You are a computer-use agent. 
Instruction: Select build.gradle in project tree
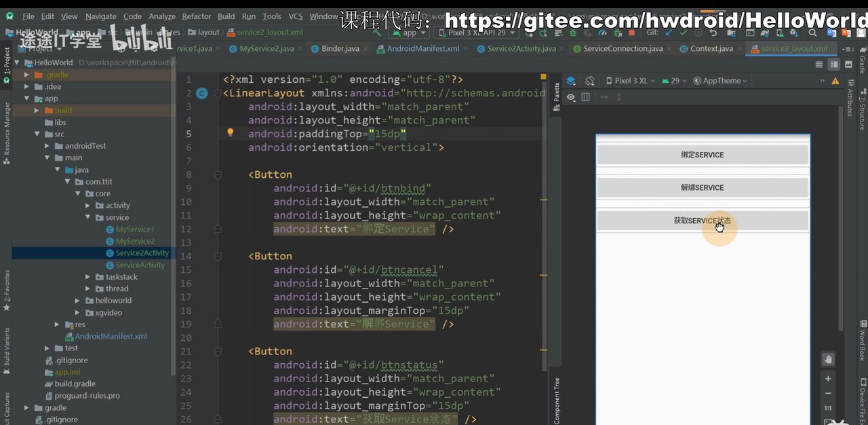pos(75,384)
